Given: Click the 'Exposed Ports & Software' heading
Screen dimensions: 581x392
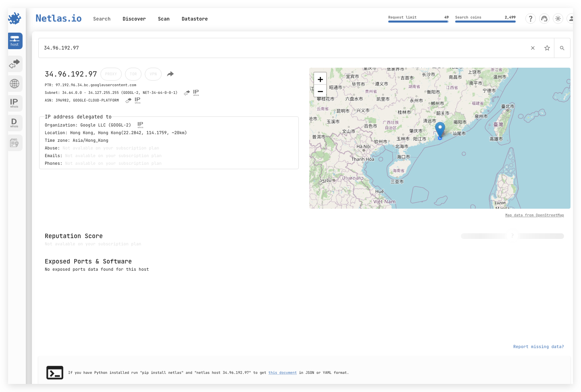Looking at the screenshot, I should click(x=88, y=261).
